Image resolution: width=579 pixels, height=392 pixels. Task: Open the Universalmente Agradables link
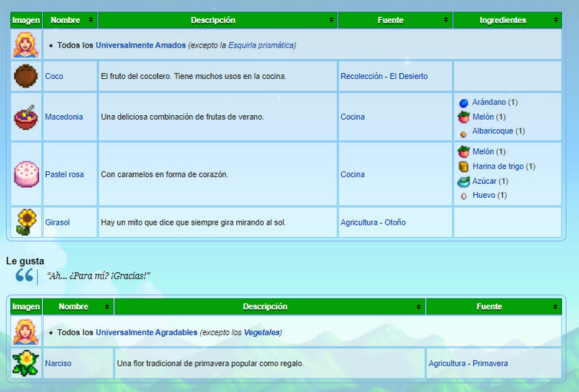coord(146,332)
